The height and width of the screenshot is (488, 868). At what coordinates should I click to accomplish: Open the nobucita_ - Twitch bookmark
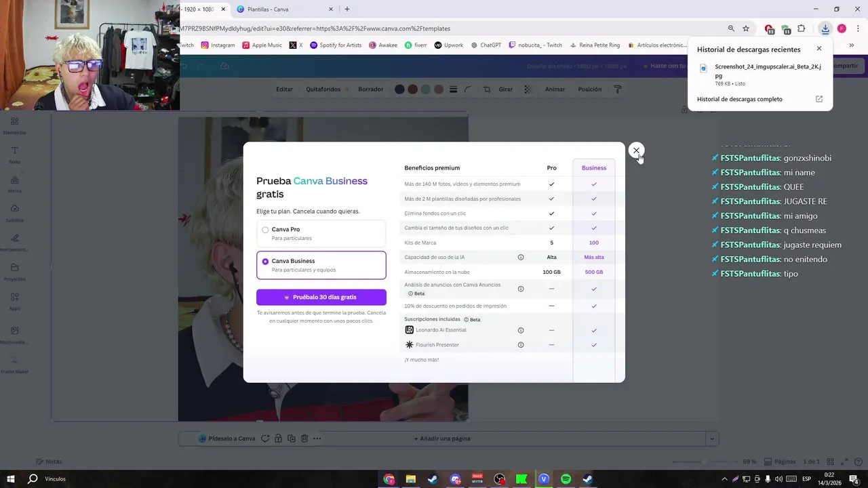(536, 45)
